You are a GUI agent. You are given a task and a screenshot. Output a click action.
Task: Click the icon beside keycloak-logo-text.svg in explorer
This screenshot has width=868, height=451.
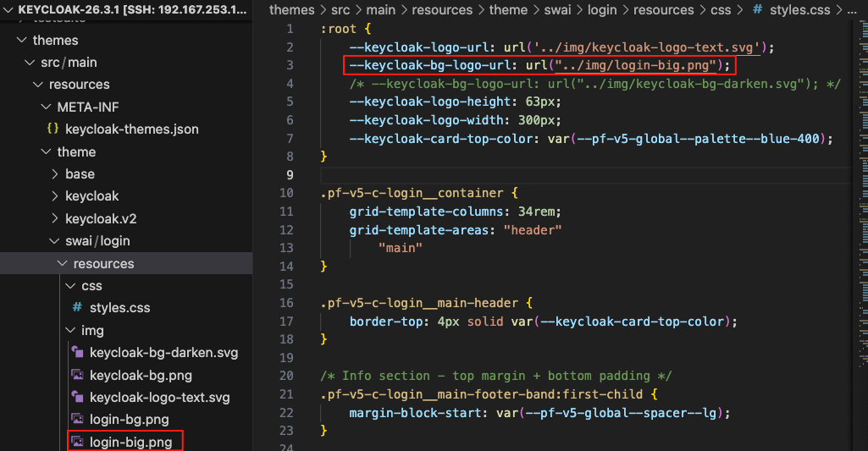coord(77,397)
